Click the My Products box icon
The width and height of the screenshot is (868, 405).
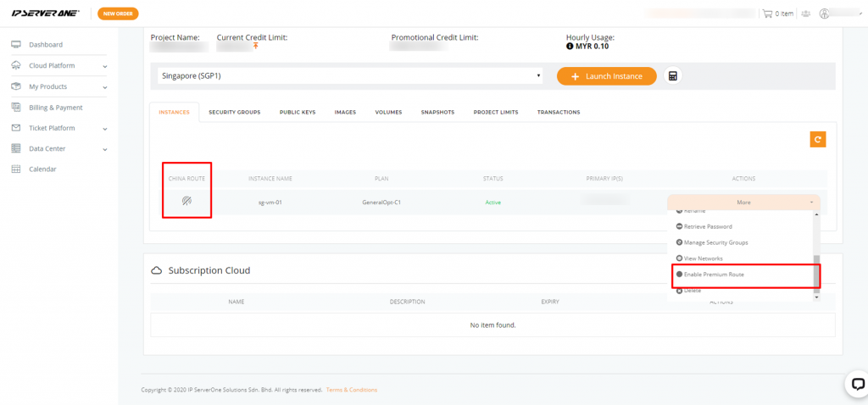[x=16, y=86]
